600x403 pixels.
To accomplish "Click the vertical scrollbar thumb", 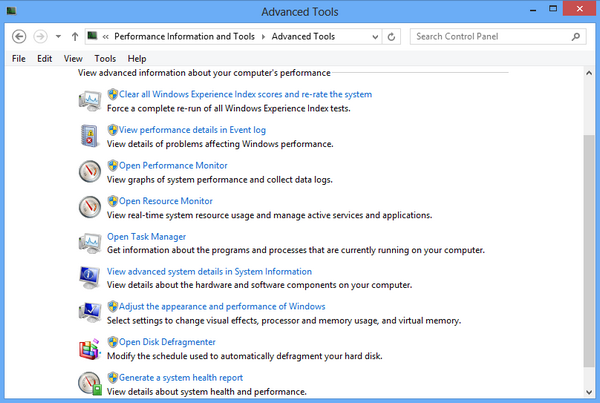I will (589, 251).
